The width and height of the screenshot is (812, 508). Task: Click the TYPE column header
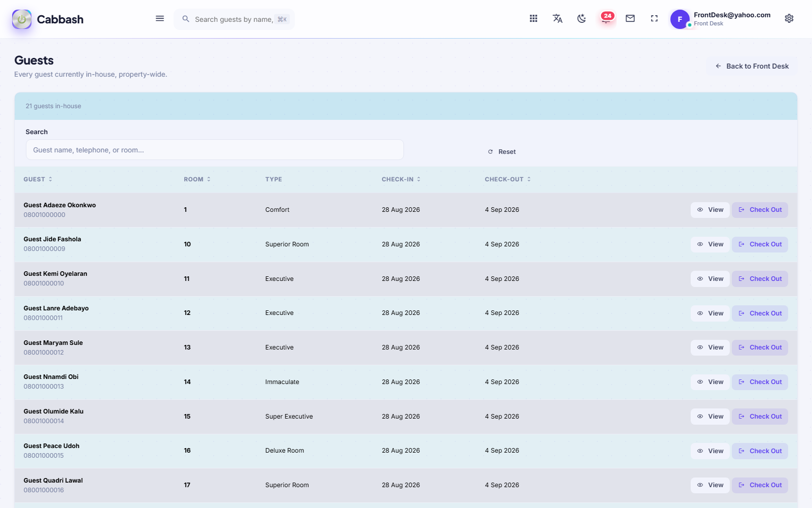(x=274, y=179)
